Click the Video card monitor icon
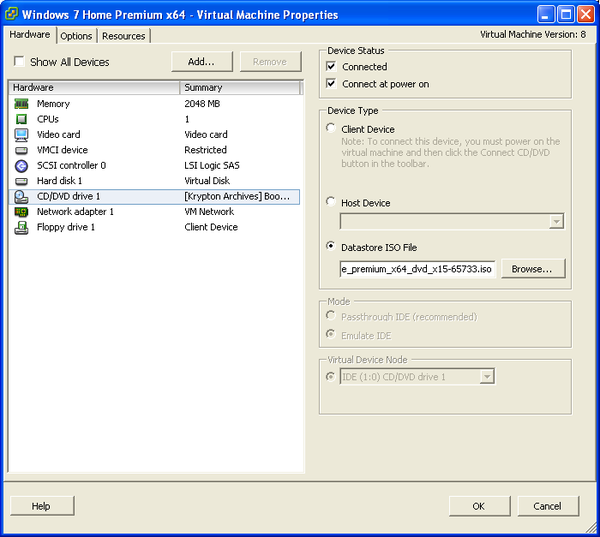 [x=21, y=135]
